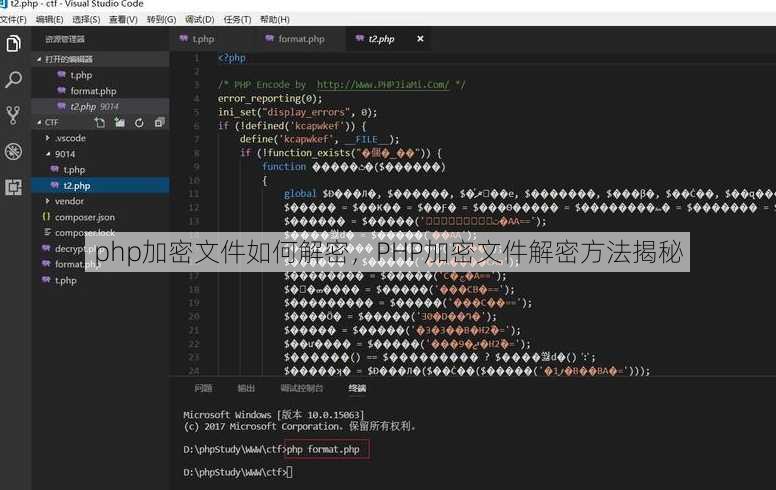Viewport: 776px width, 490px height.
Task: Select the Terminal panel tab
Action: point(357,388)
